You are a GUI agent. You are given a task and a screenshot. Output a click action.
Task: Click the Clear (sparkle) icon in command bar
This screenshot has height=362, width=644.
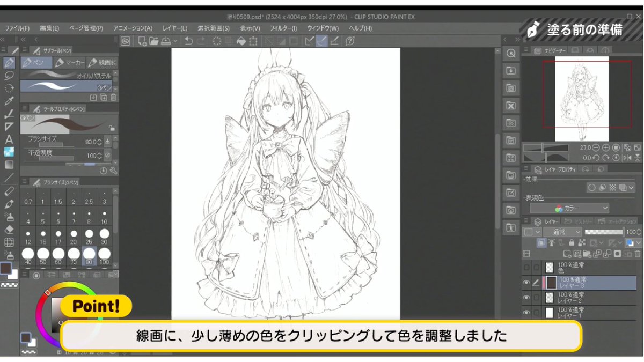click(217, 41)
